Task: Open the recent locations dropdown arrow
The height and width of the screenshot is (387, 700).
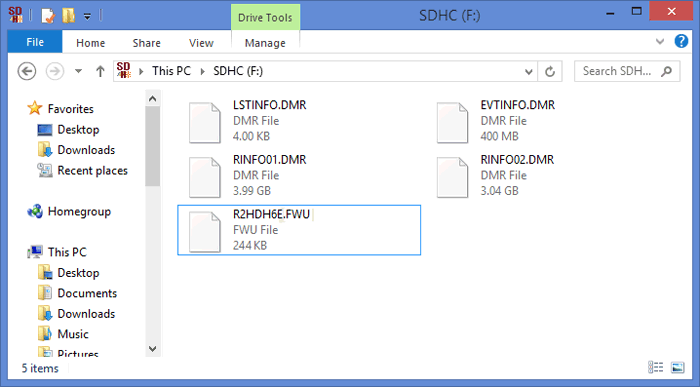Action: pos(78,71)
